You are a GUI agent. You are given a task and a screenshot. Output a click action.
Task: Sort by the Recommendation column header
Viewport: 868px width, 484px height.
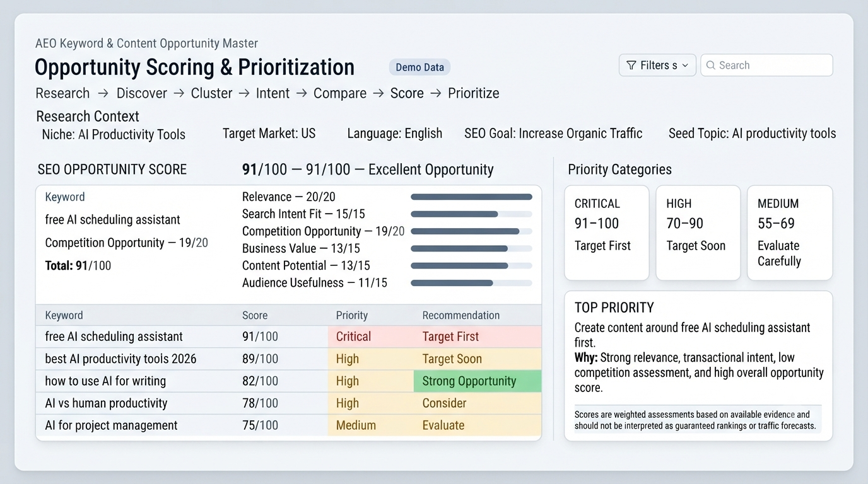point(460,316)
